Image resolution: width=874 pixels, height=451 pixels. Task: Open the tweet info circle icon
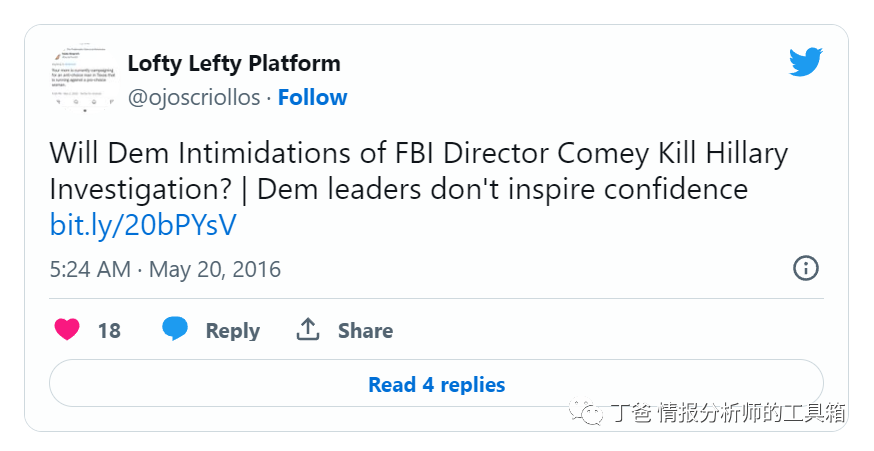click(805, 268)
